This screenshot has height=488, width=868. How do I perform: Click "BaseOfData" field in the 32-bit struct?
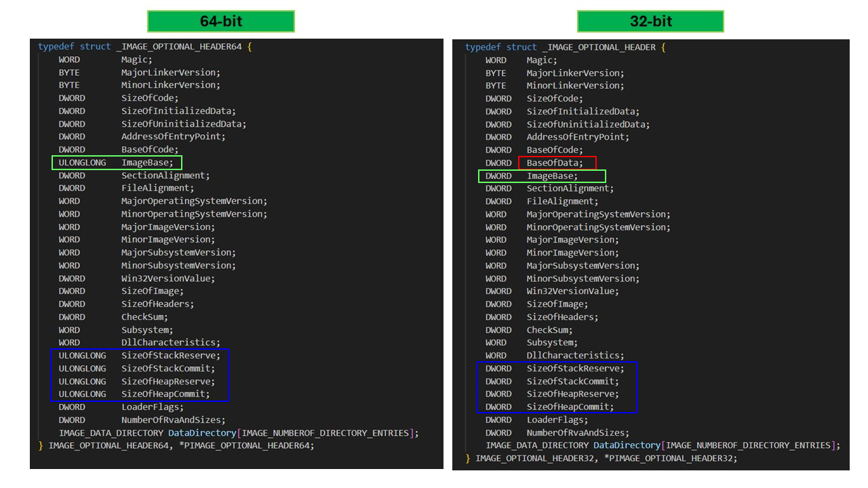553,163
